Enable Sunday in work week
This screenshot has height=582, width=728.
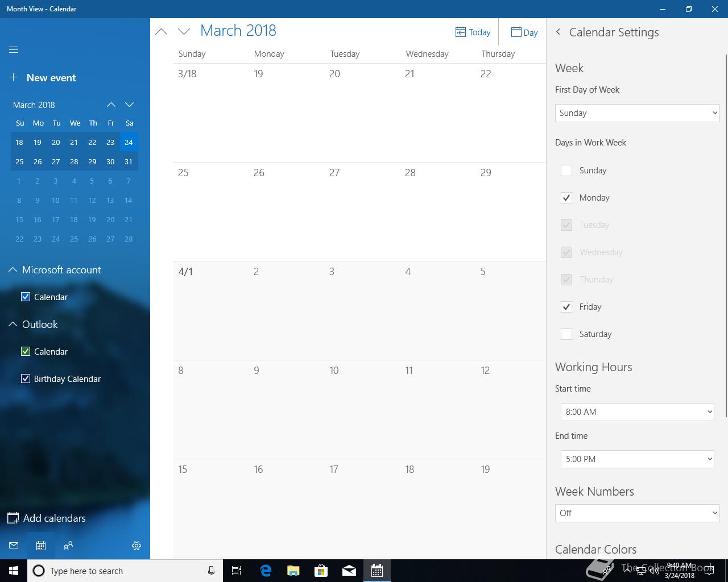point(566,171)
